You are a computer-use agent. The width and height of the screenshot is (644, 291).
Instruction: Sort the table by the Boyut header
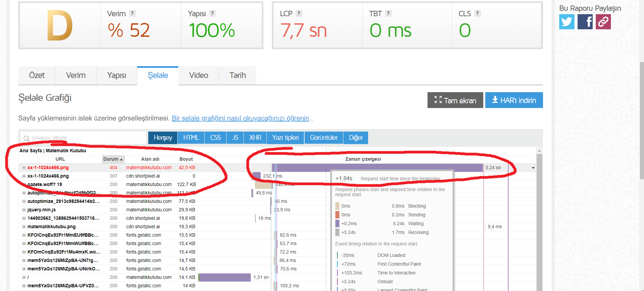pos(186,159)
